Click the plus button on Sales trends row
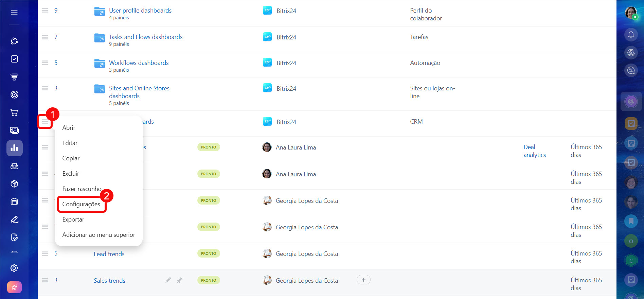Image resolution: width=644 pixels, height=299 pixels. [x=363, y=280]
